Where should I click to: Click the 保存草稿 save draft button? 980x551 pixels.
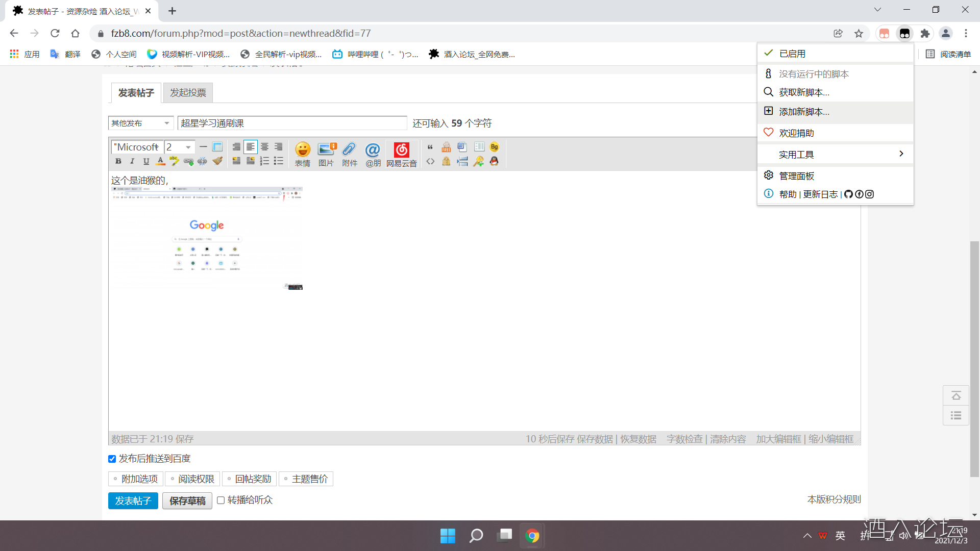(187, 501)
